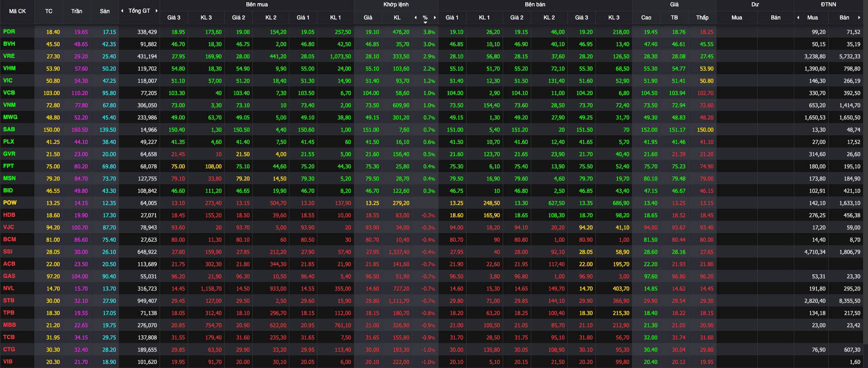Open the BID stock symbol
The image size is (868, 368).
coord(8,191)
